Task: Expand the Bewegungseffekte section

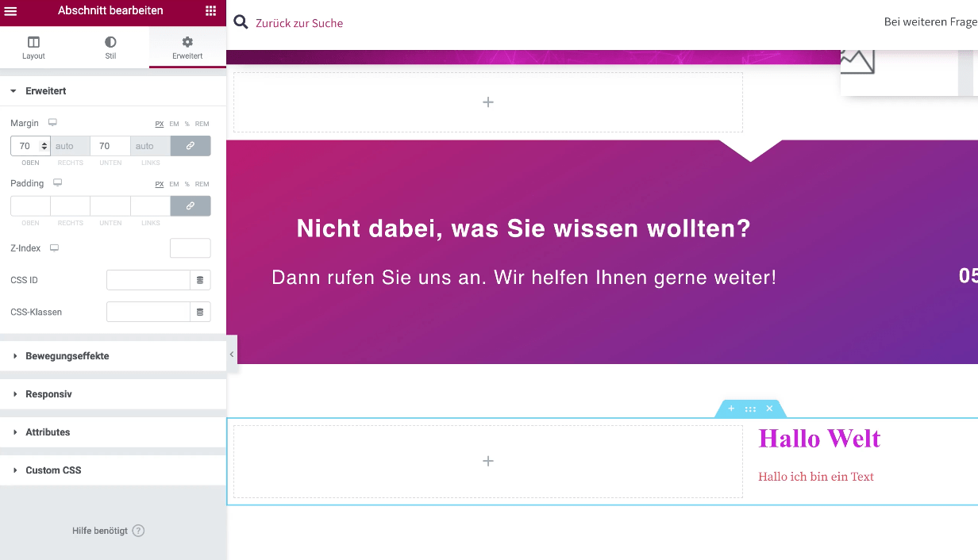Action: click(67, 356)
